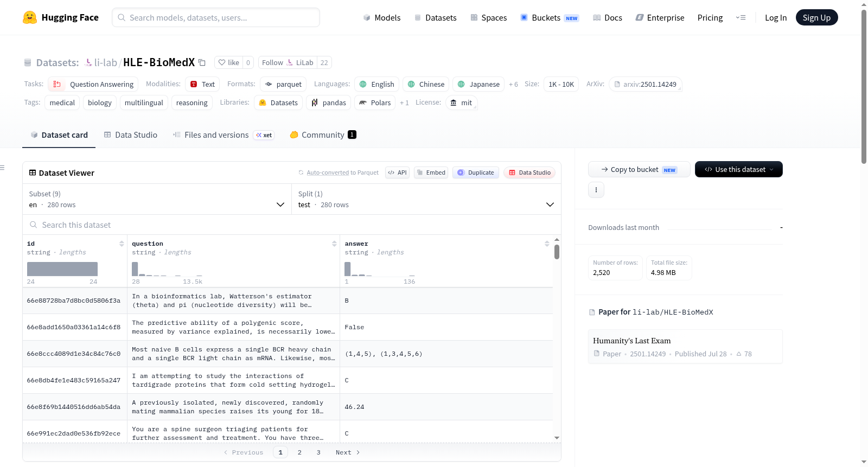The width and height of the screenshot is (868, 467).
Task: Click the Question Answering task icon
Action: click(57, 84)
